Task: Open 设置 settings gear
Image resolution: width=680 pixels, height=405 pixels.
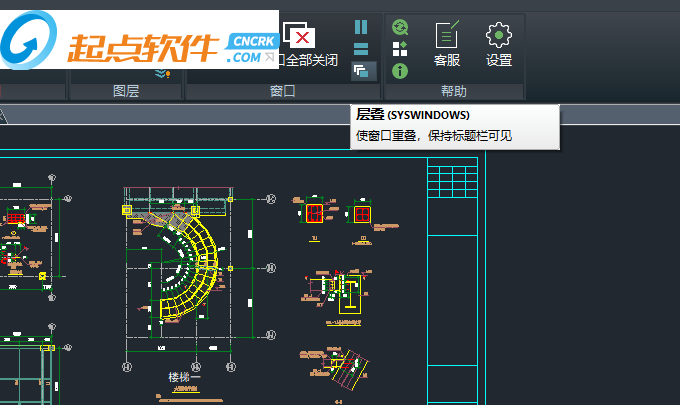Action: pos(499,44)
